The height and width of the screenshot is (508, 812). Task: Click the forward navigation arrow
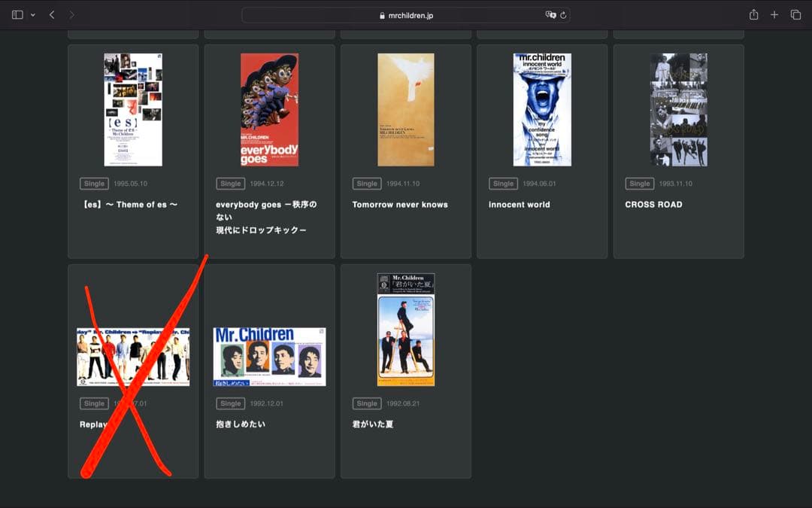pyautogui.click(x=71, y=15)
